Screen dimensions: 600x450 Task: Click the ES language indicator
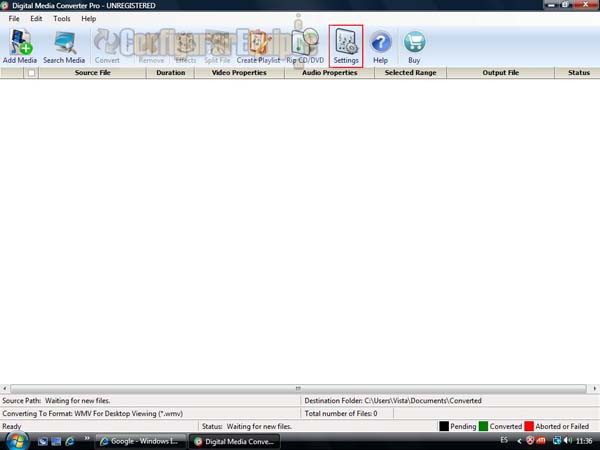pyautogui.click(x=504, y=440)
